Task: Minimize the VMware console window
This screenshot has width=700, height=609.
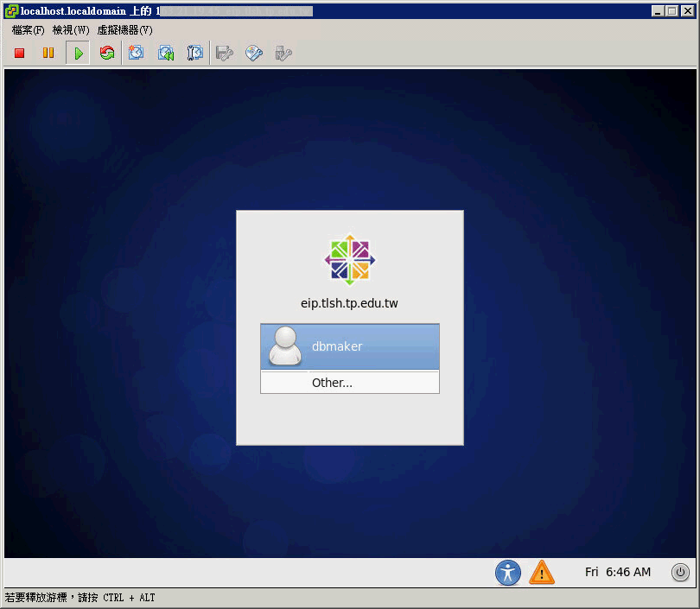Action: (658, 10)
